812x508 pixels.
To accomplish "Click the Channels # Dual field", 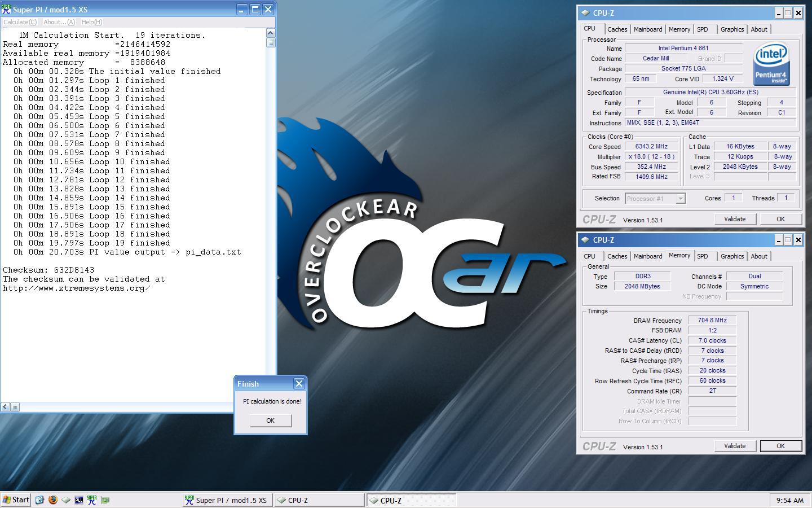I will 754,277.
